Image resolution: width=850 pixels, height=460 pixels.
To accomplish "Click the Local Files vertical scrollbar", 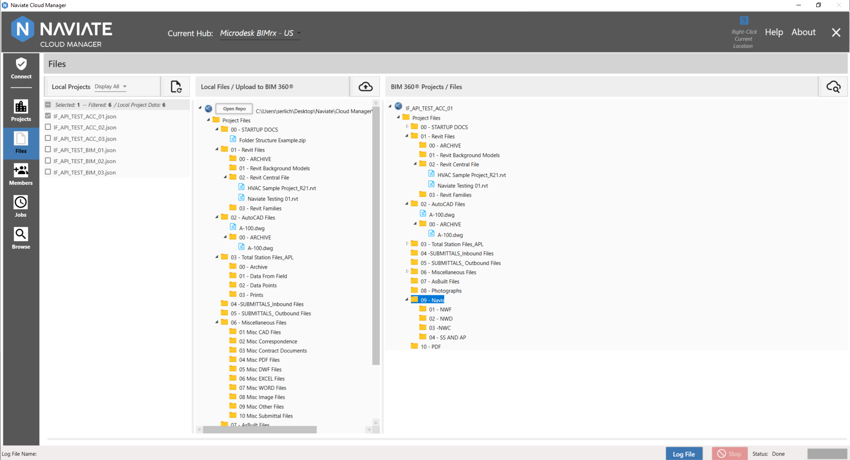I will pyautogui.click(x=376, y=234).
